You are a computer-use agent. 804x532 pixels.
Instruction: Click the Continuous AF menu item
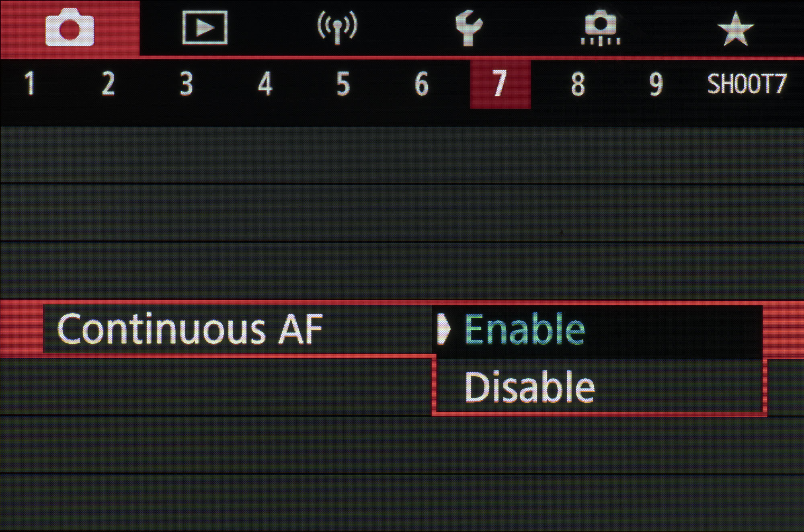tap(189, 329)
